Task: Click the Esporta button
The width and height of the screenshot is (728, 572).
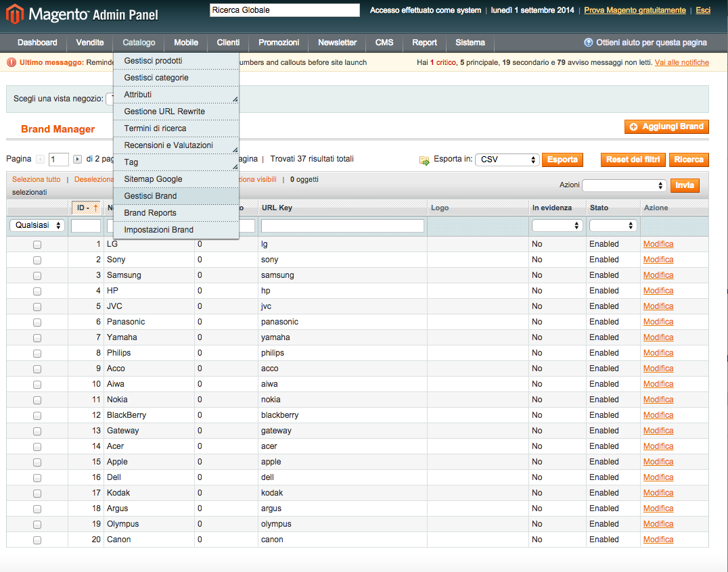Action: point(562,160)
